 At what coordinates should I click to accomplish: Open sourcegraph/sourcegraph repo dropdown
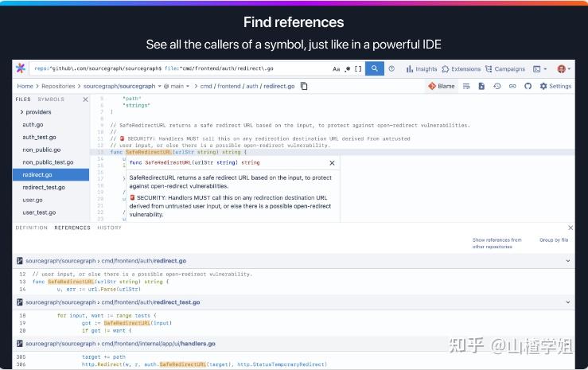pyautogui.click(x=122, y=86)
